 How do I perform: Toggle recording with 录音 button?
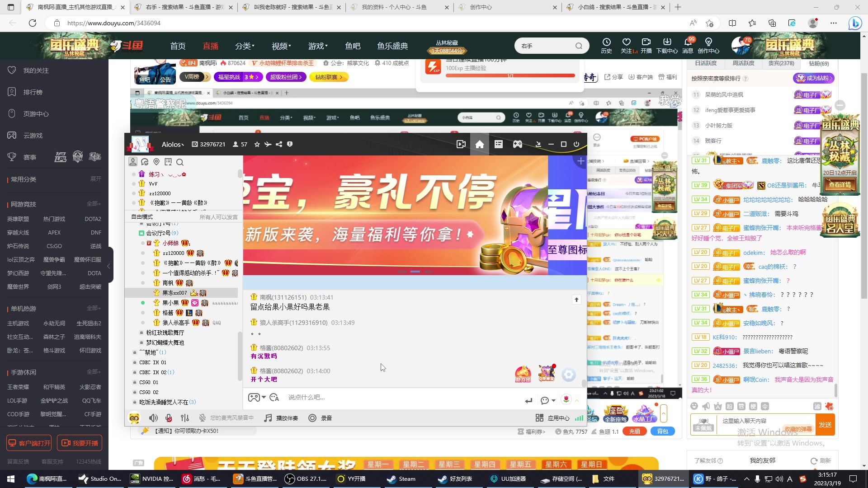(320, 418)
